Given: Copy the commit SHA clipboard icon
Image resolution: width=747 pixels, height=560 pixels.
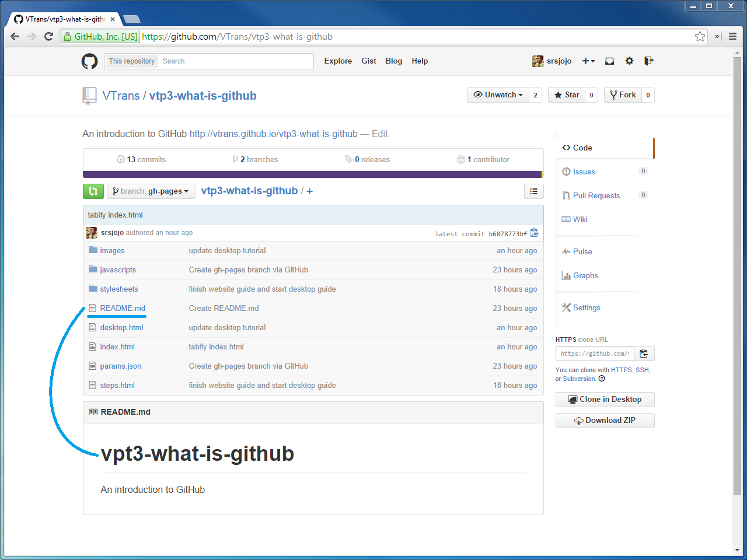Looking at the screenshot, I should (x=534, y=233).
